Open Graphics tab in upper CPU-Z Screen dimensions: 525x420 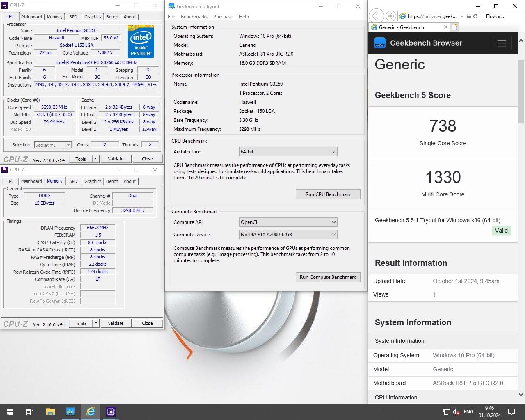click(93, 17)
